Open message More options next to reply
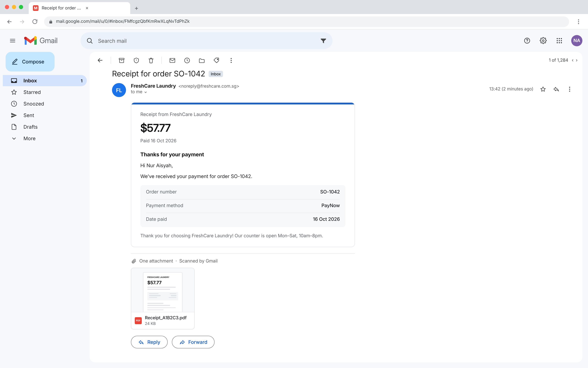The width and height of the screenshot is (588, 368). [x=569, y=89]
